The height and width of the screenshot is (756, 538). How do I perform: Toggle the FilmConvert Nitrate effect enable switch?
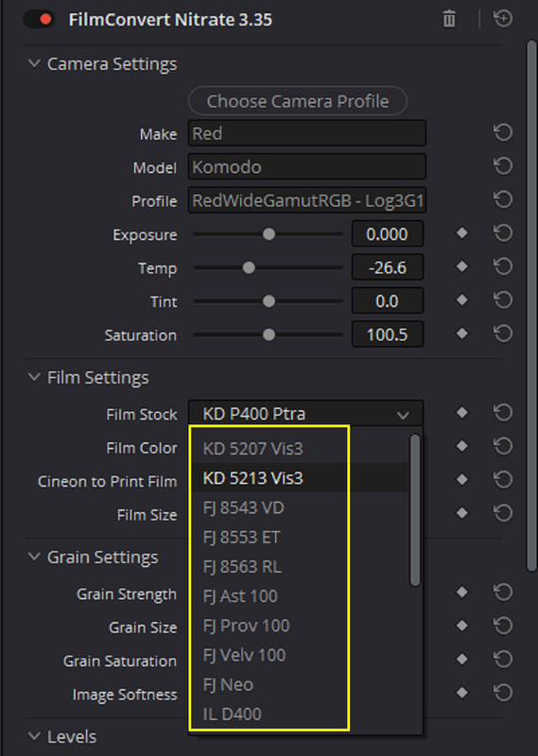click(39, 19)
